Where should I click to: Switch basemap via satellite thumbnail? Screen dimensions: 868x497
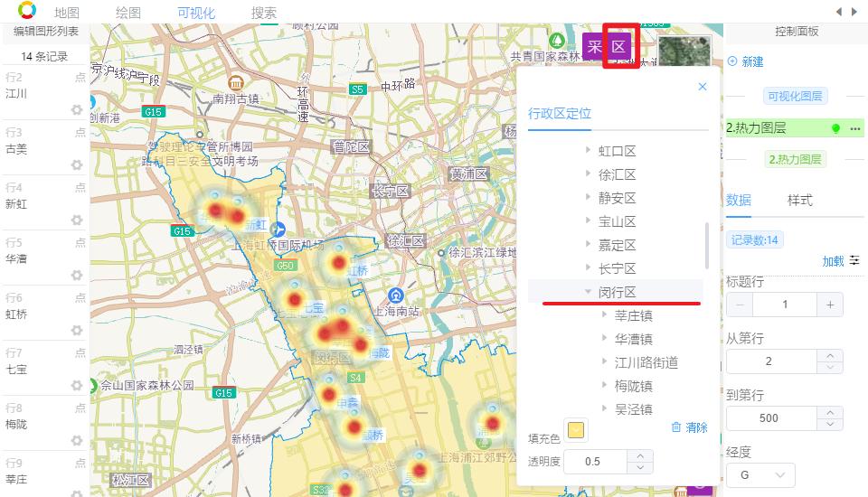[684, 51]
